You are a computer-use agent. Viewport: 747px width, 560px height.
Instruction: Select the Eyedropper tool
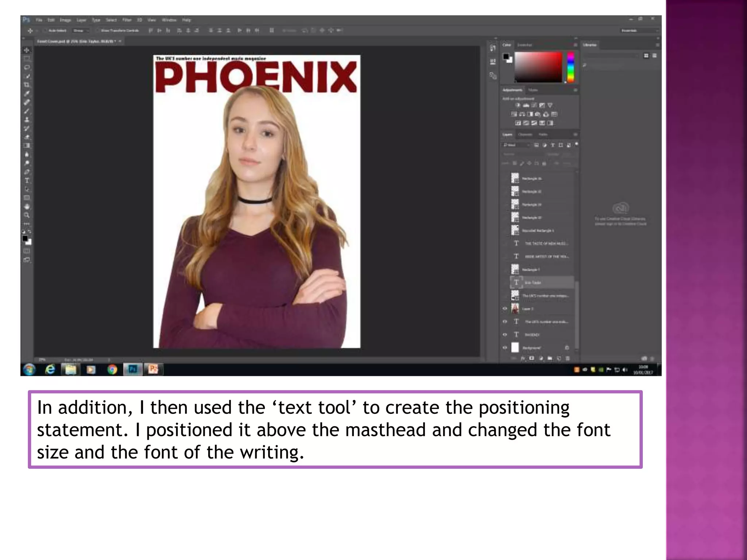point(27,94)
